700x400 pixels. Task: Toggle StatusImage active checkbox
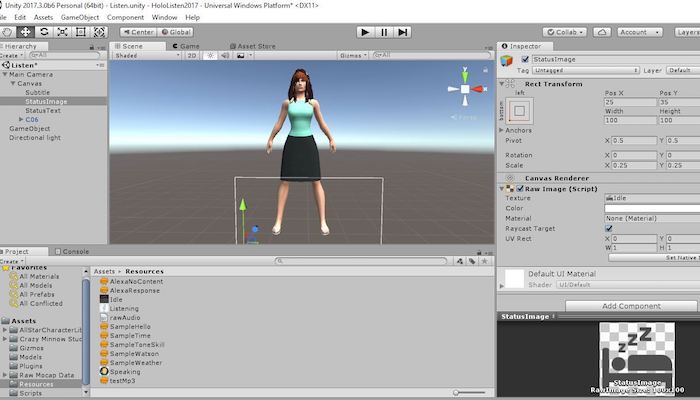(x=525, y=59)
